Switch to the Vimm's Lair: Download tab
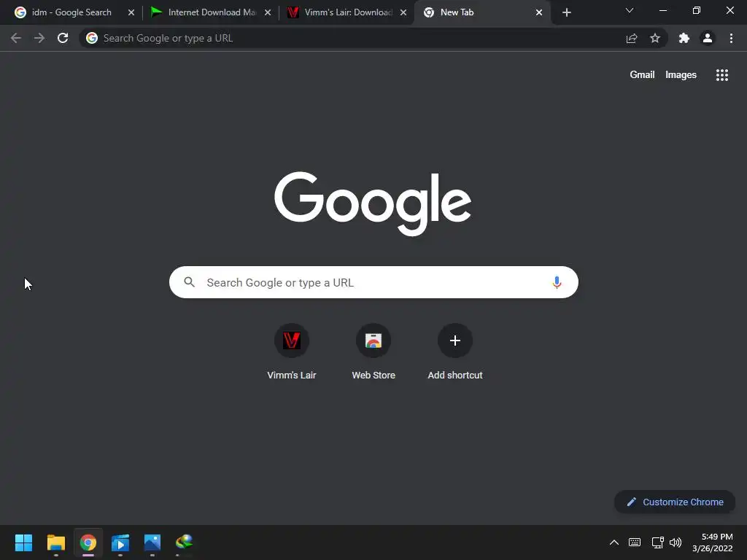Viewport: 747px width, 560px height. pos(348,12)
